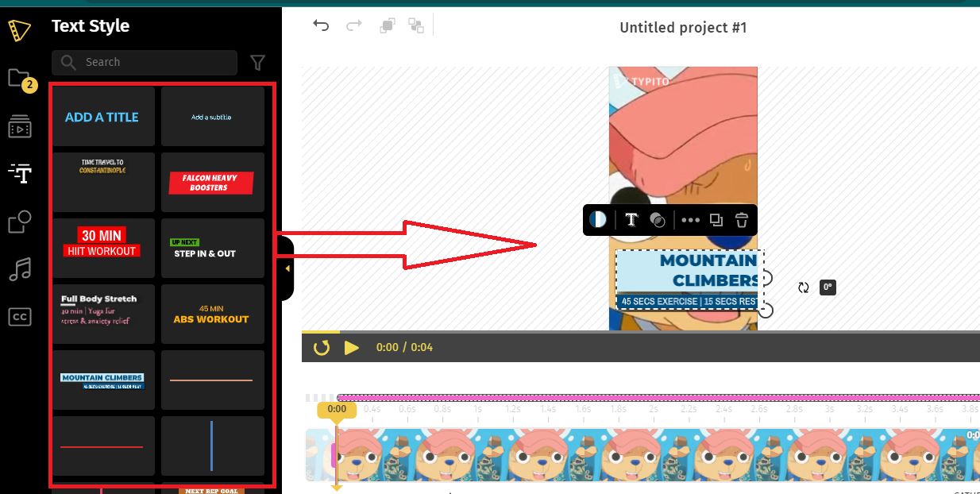The height and width of the screenshot is (494, 980).
Task: Collapse the Text Style side panel
Action: pos(287,268)
